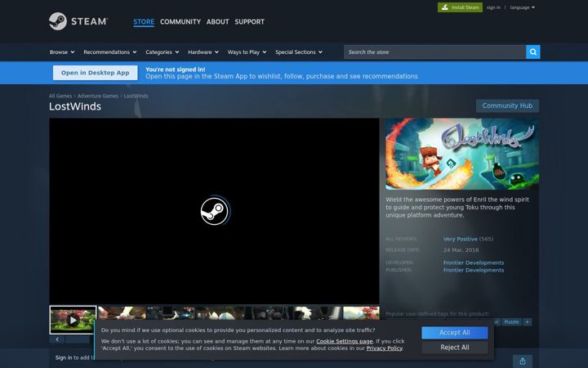Screen dimensions: 588x368
Task: Open the SUPPORT tab
Action: pyautogui.click(x=249, y=22)
